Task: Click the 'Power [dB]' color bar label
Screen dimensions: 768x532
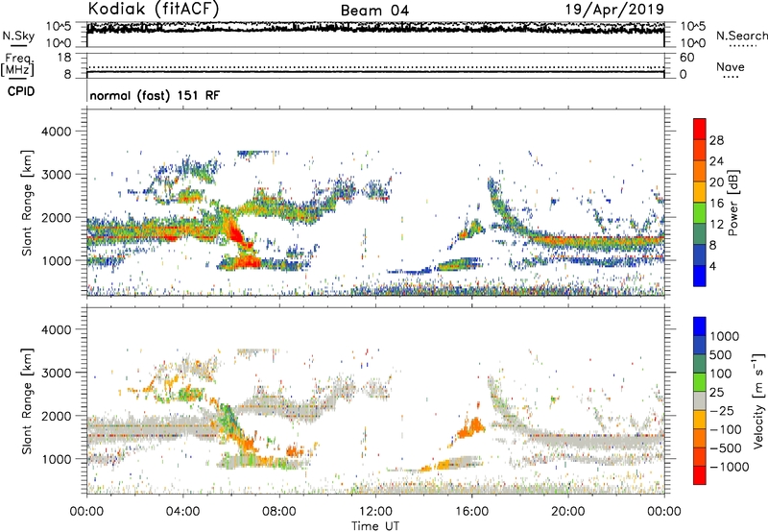Action: (x=732, y=203)
